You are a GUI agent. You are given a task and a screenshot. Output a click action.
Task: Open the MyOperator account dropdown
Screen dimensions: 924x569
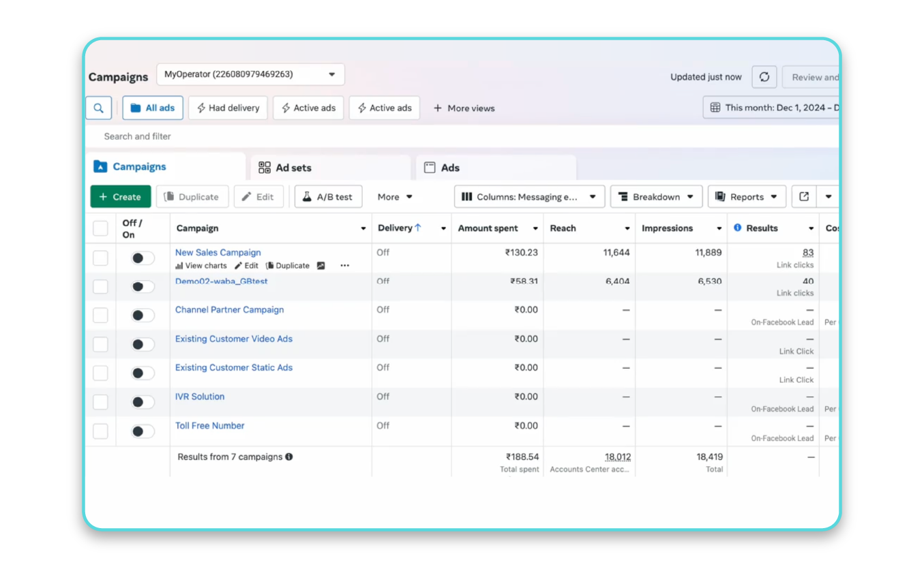tap(250, 74)
